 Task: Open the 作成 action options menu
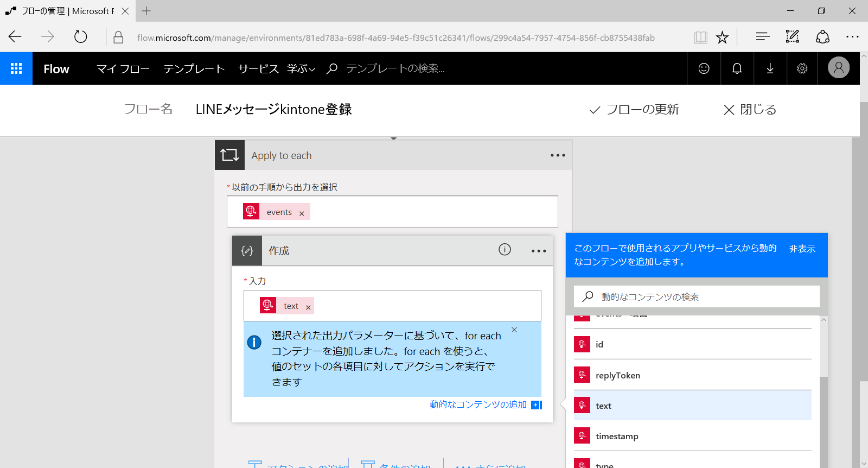[539, 251]
